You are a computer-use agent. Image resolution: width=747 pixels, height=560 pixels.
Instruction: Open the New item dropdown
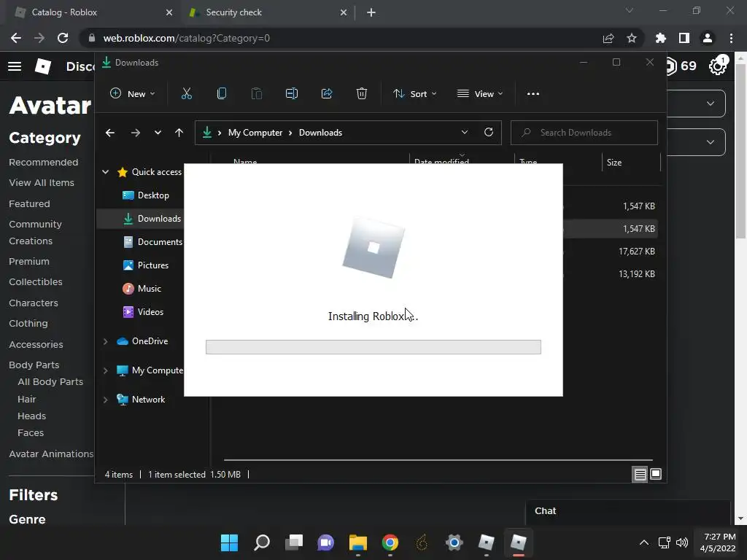coord(133,94)
